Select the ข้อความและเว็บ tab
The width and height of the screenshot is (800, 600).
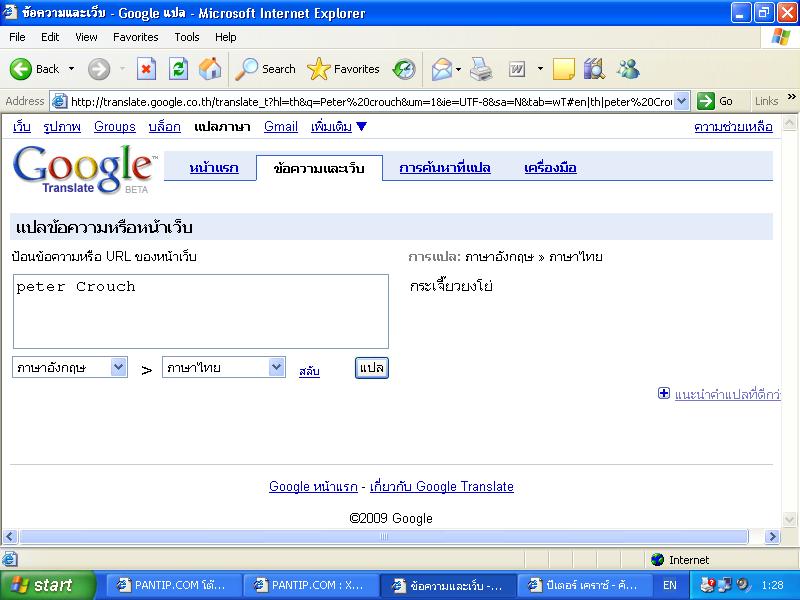[319, 168]
